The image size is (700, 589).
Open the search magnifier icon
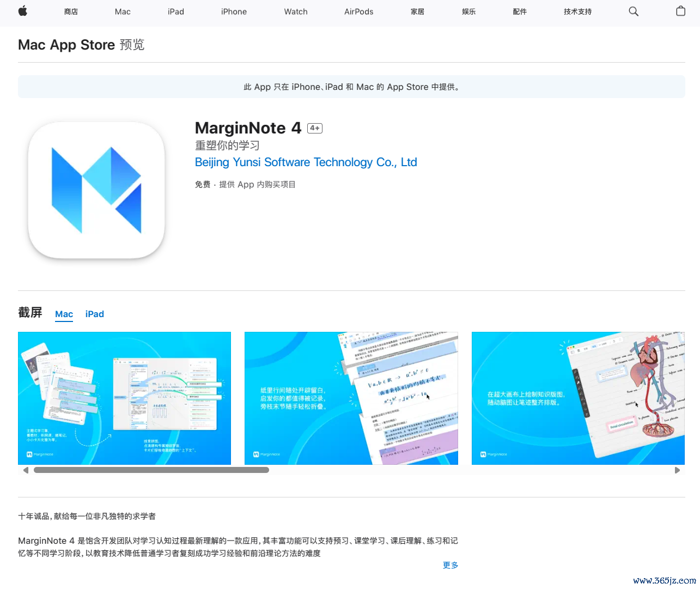click(x=634, y=11)
